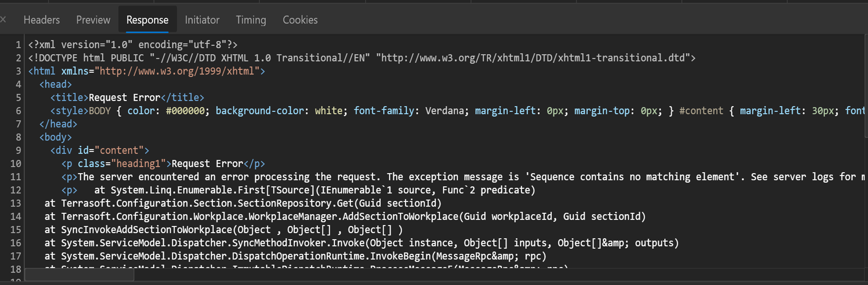
Task: Click line number 6 in gutter
Action: (18, 111)
